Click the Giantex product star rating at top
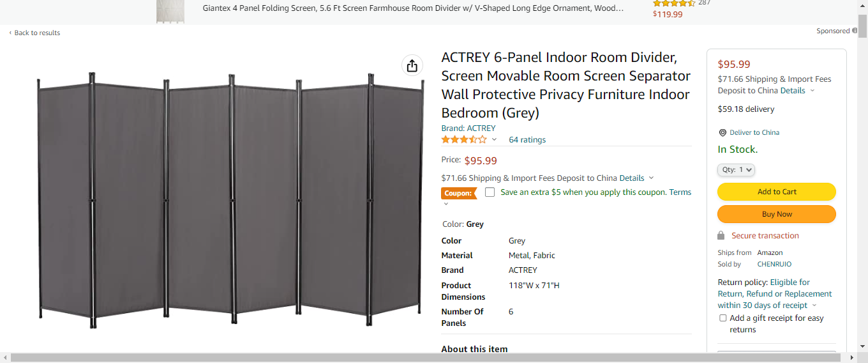 point(674,3)
